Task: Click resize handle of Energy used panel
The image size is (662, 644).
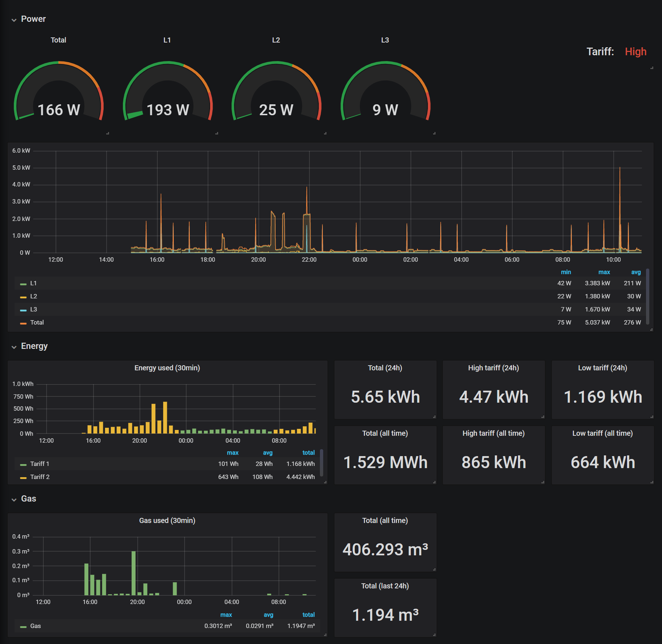Action: click(325, 482)
